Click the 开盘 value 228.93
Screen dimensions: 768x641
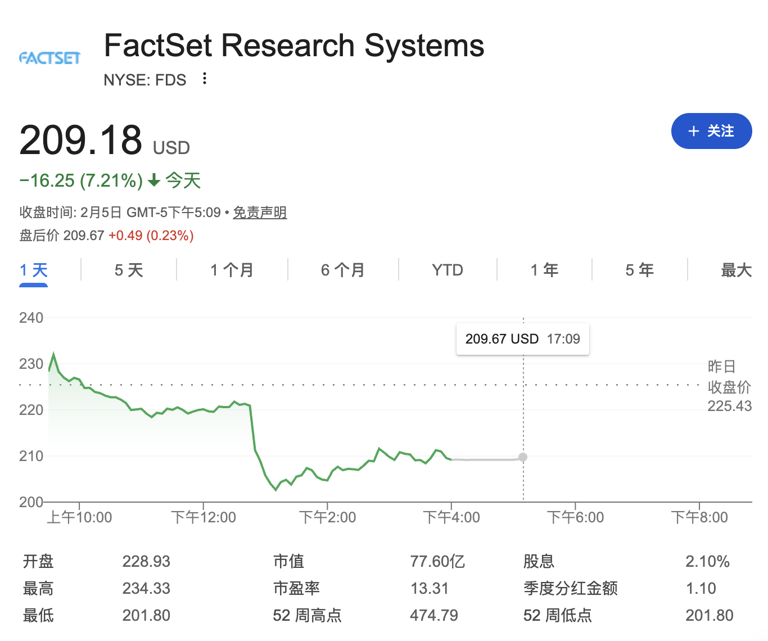(x=146, y=561)
